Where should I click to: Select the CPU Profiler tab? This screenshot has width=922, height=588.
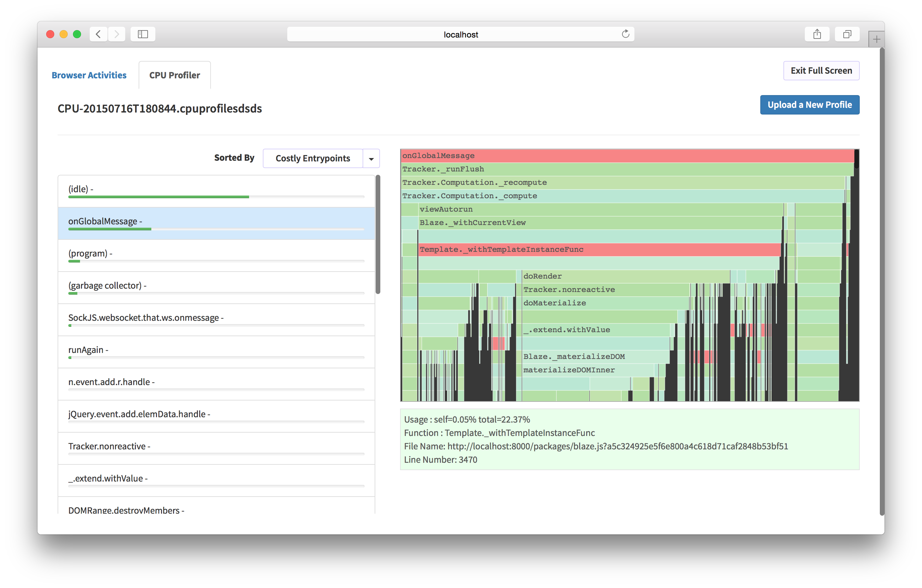click(x=175, y=75)
